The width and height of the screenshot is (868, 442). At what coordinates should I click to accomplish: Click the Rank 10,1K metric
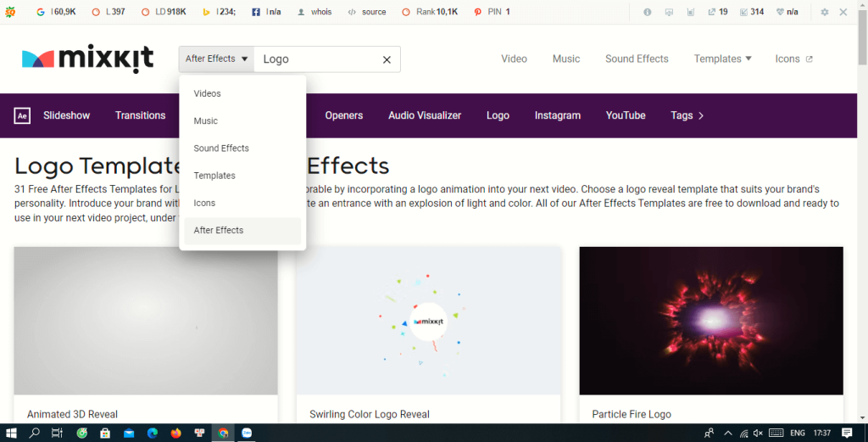tap(430, 12)
